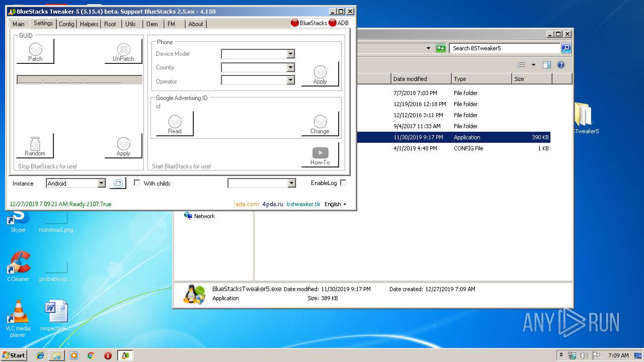The height and width of the screenshot is (362, 644).
Task: Select the ncinstead.png desktop file
Action: coord(56,221)
